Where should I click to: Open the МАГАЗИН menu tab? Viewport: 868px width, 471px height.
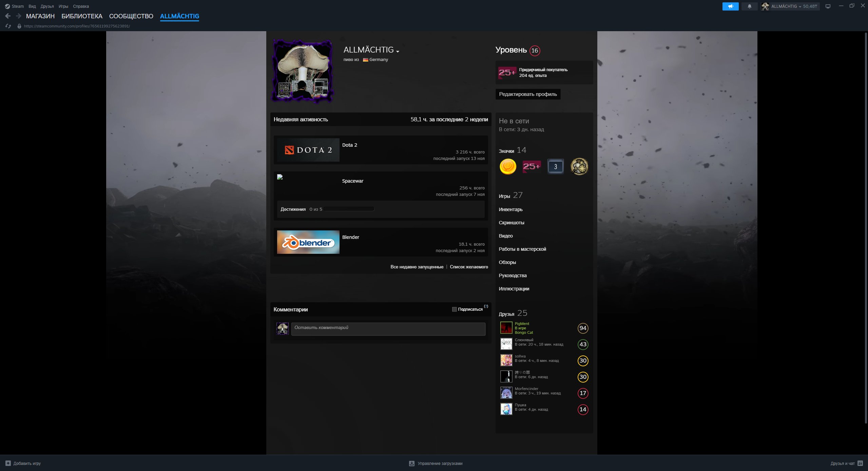tap(41, 16)
